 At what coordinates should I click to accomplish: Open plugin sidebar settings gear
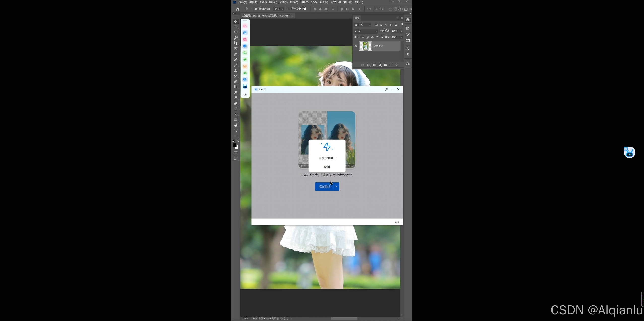pyautogui.click(x=245, y=95)
